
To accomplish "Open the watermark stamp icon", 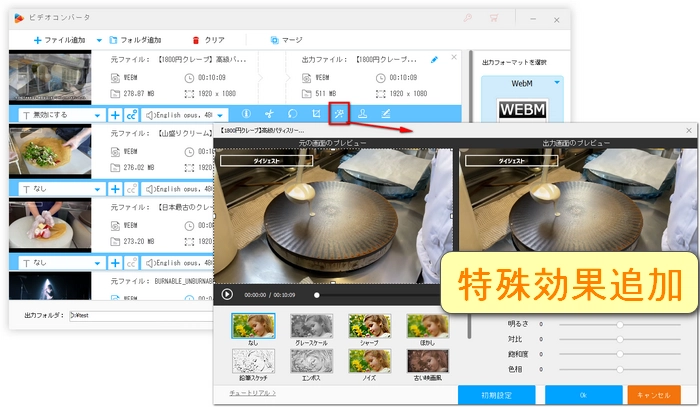I will coord(362,114).
